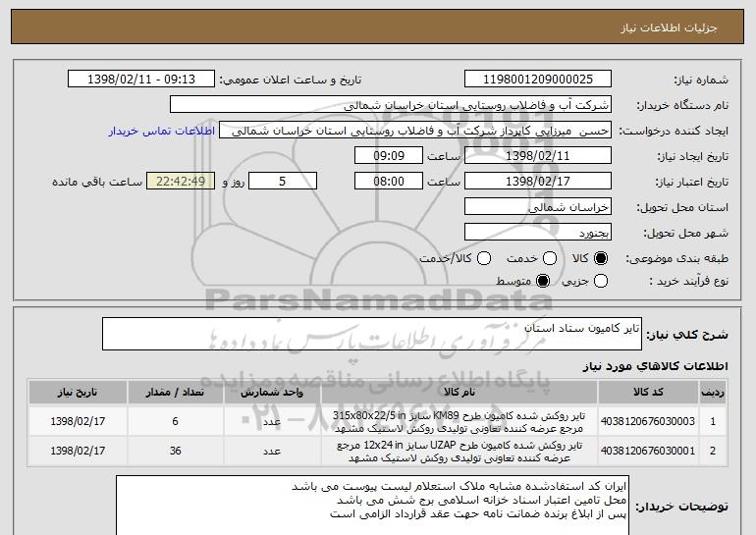This screenshot has height=535, width=756.
Task: Click delivery city field بجنورد
Action: point(538,233)
